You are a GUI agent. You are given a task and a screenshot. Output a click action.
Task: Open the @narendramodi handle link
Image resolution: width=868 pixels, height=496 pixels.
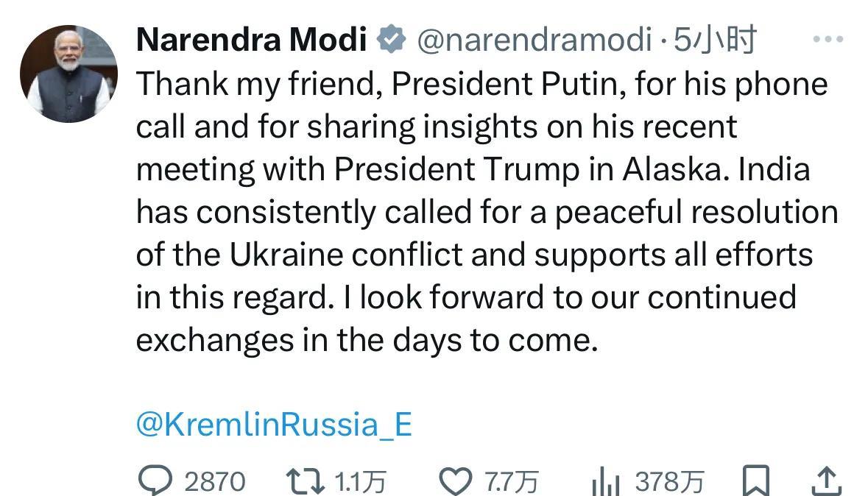click(x=534, y=40)
